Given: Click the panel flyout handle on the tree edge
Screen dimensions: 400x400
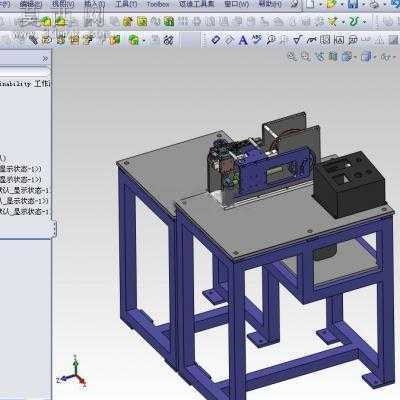Looking at the screenshot, I should click(54, 229).
